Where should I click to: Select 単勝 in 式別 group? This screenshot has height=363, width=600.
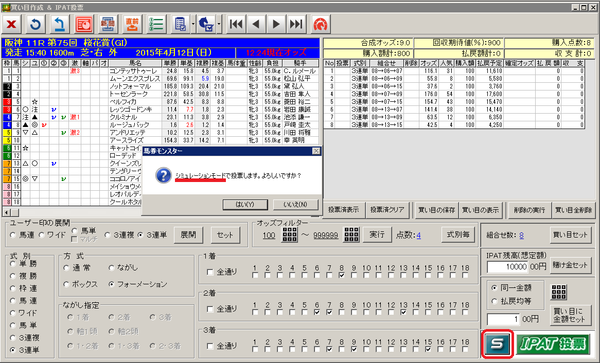13,264
